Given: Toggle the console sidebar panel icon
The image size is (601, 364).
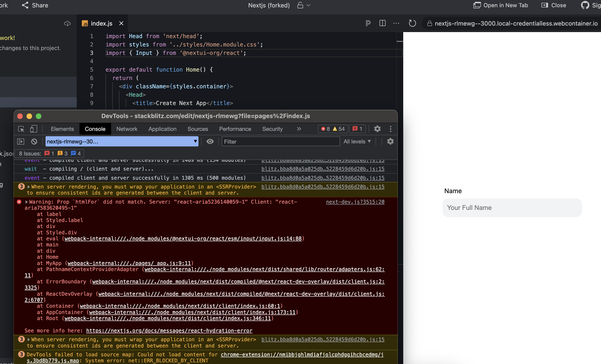Looking at the screenshot, I should click(21, 142).
